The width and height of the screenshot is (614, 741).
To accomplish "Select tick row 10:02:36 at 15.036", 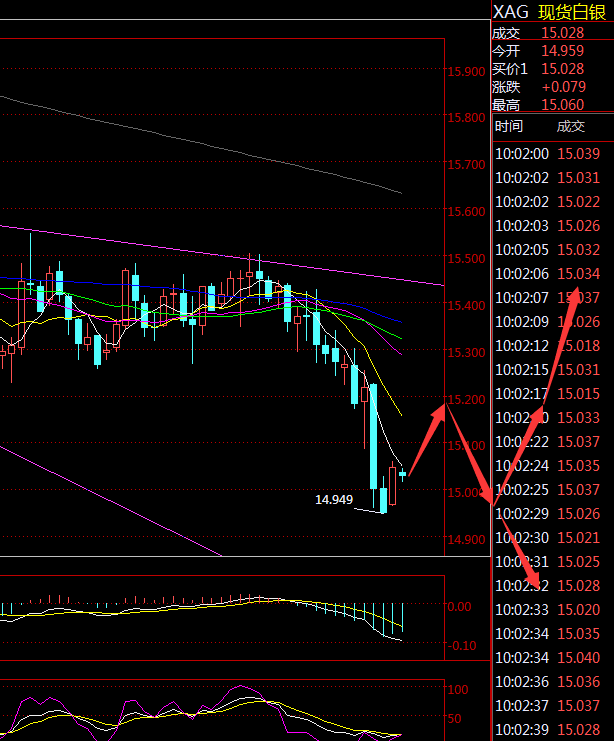I will click(547, 682).
